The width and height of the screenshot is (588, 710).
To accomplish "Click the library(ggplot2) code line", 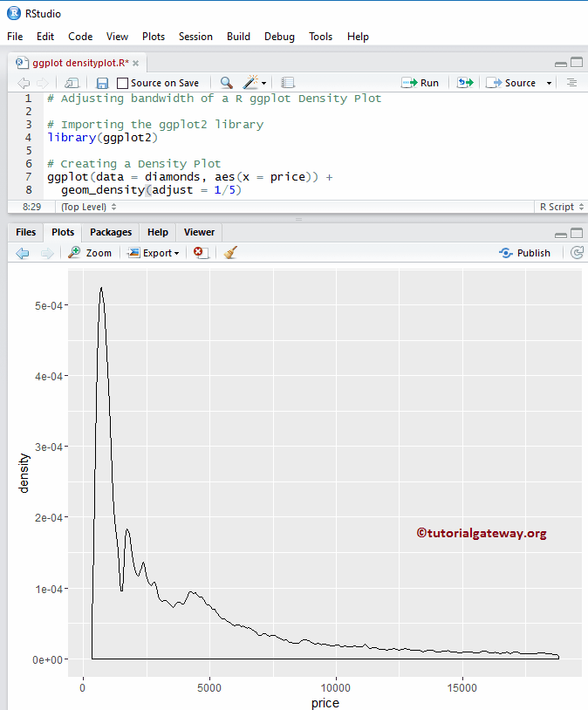I will click(102, 137).
